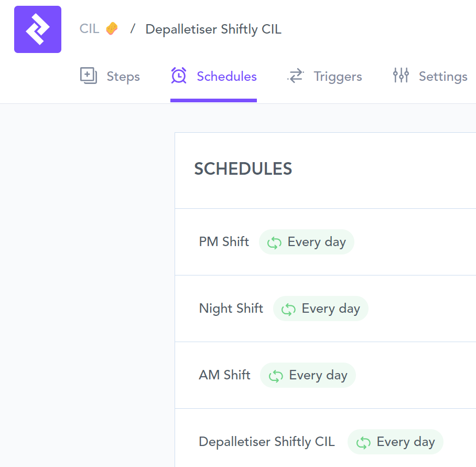Click the AM Shift recurrence icon
This screenshot has height=467, width=476.
pos(276,376)
